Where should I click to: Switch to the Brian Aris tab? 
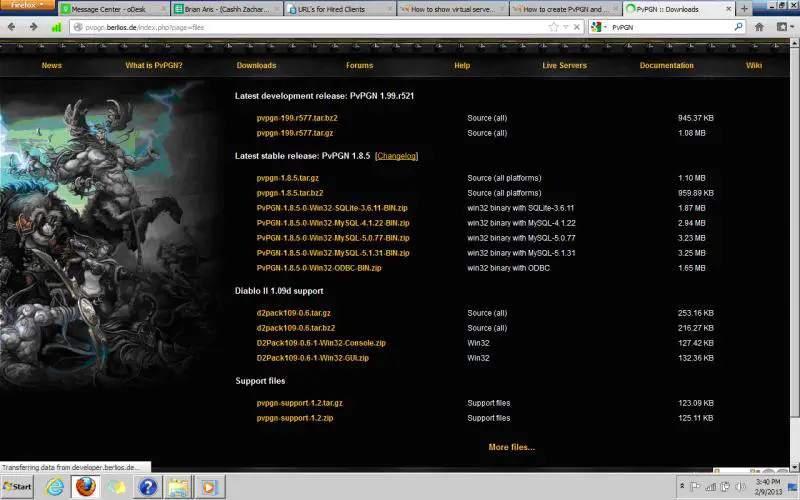tap(227, 9)
